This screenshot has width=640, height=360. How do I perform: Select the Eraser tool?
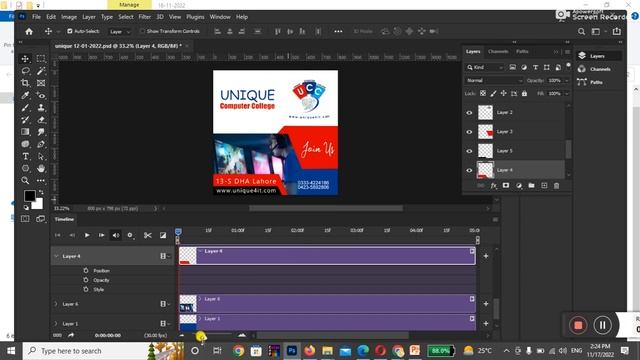[x=41, y=120]
